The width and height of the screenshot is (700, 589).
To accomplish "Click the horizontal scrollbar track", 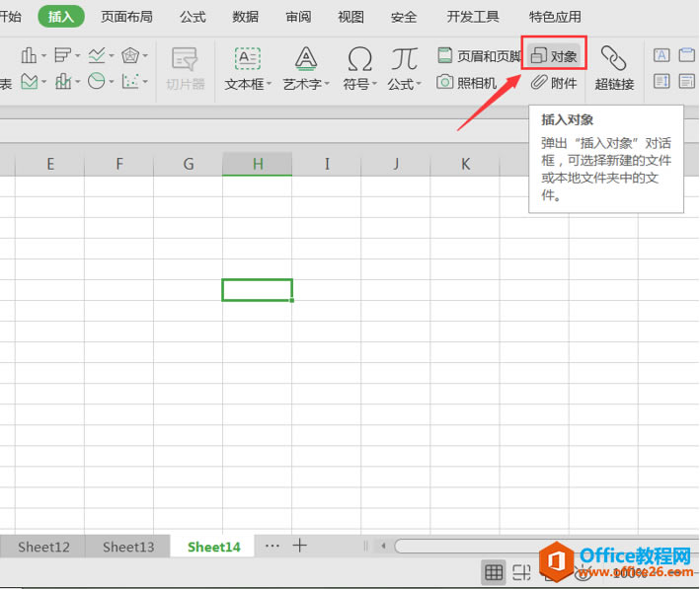I will tap(547, 546).
